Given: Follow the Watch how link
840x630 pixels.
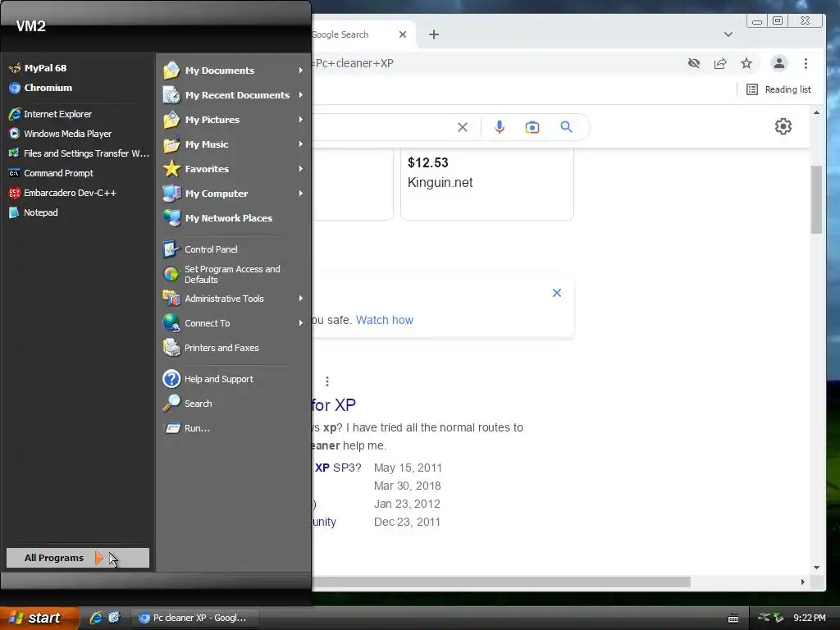Looking at the screenshot, I should (x=385, y=320).
